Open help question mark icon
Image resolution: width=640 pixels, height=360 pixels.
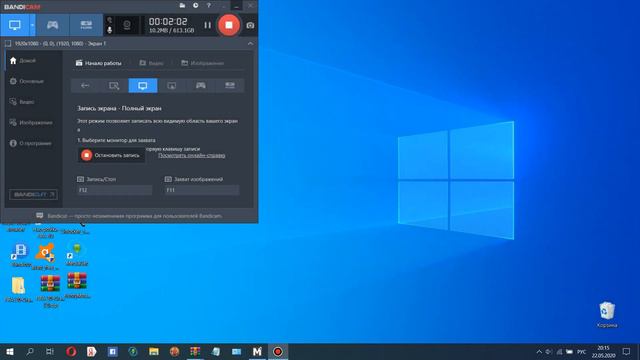point(209,6)
